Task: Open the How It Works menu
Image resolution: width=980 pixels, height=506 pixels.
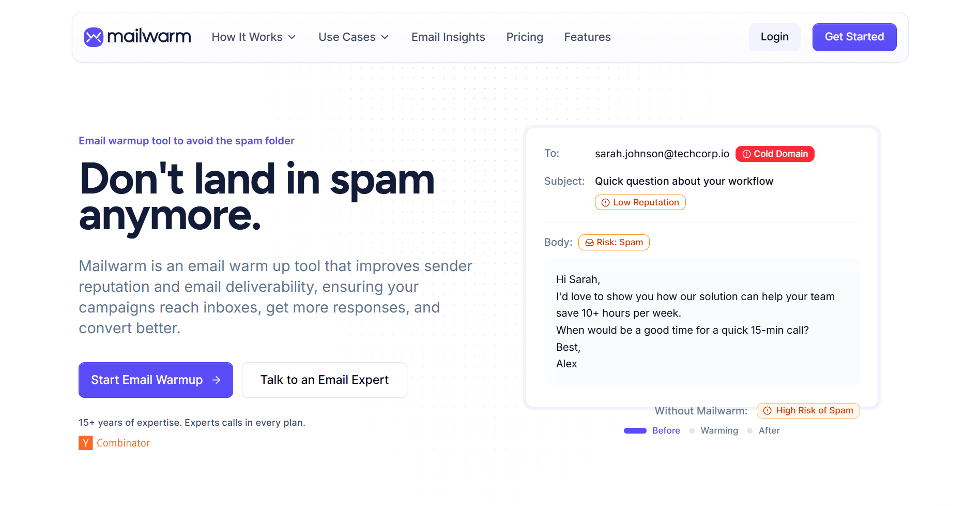Action: click(x=254, y=37)
